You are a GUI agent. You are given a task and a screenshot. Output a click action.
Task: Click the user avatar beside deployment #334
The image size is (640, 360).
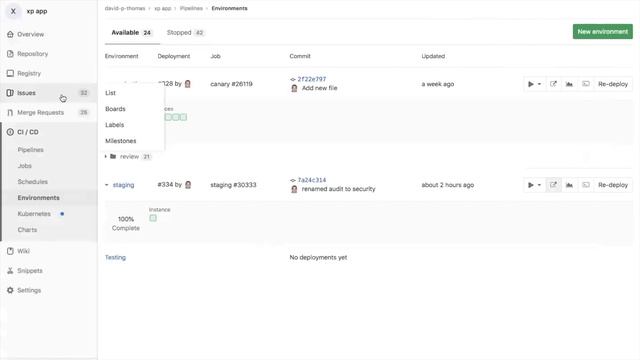click(x=188, y=185)
